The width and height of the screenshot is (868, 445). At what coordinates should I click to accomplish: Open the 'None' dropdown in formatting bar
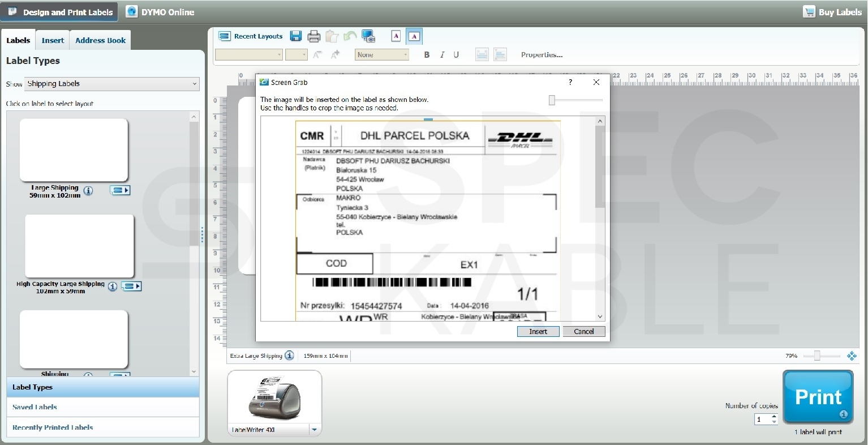tap(382, 54)
